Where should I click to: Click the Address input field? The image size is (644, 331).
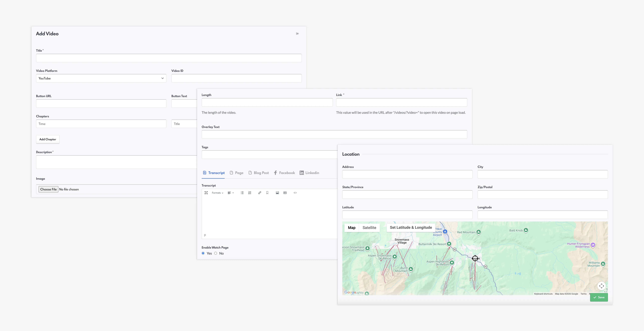click(x=407, y=174)
